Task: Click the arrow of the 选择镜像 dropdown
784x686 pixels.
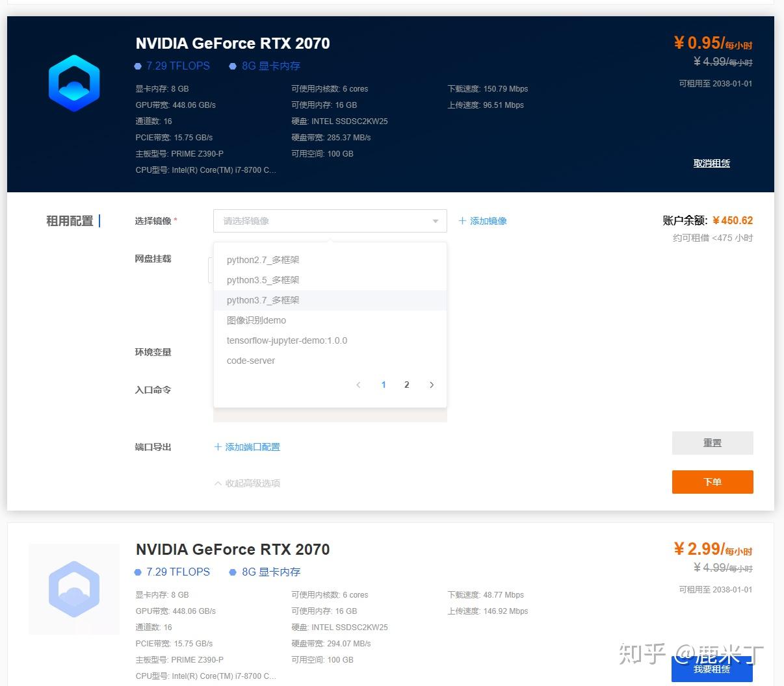Action: (436, 222)
